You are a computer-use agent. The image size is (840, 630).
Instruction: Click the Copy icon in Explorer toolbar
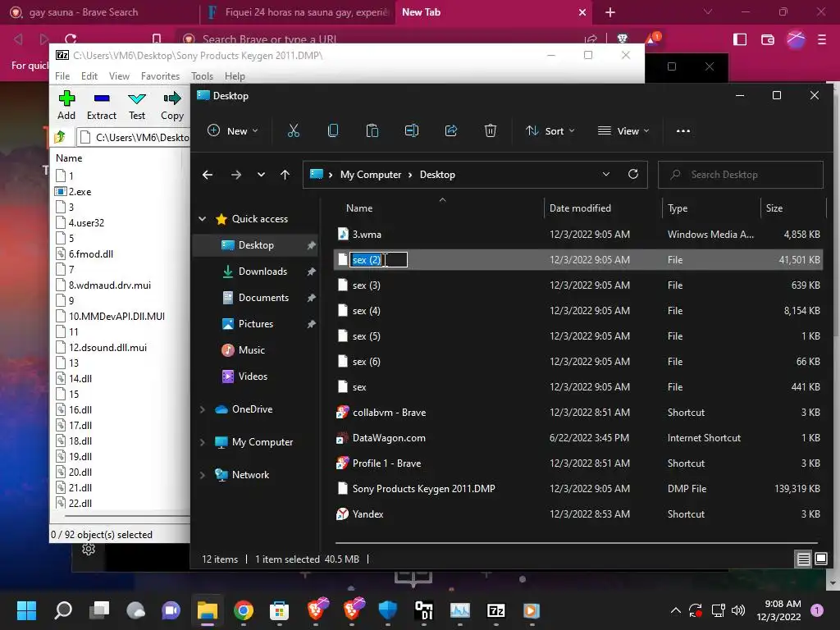[x=333, y=130]
